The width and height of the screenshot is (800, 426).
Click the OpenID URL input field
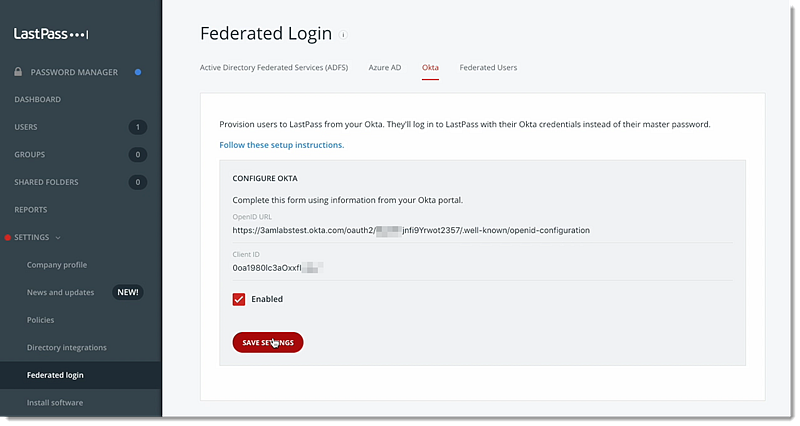coord(482,230)
